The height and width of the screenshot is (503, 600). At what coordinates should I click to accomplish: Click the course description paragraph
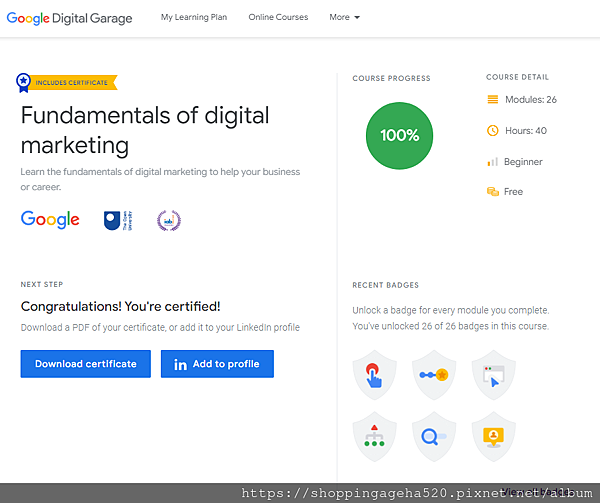(x=160, y=179)
